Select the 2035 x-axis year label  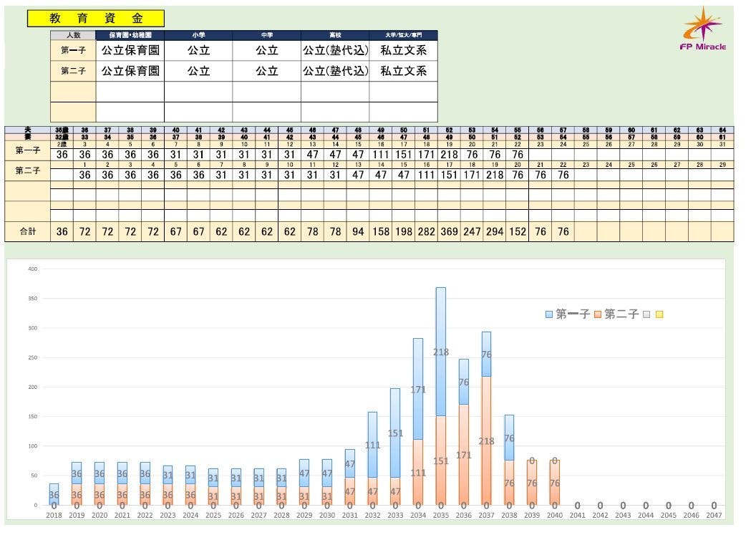coord(441,515)
